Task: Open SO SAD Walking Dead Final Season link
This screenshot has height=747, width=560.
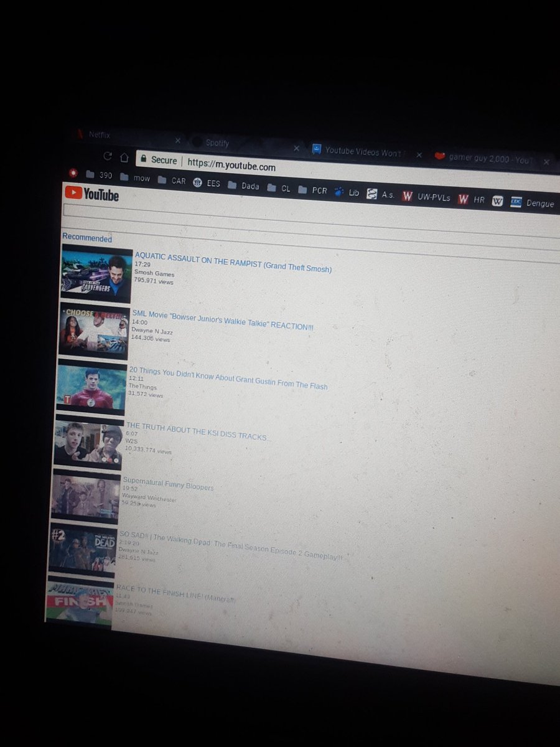Action: click(x=231, y=547)
